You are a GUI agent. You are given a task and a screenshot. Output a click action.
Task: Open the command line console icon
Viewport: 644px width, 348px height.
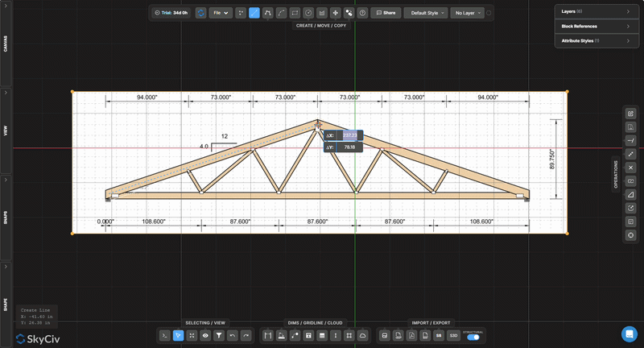[165, 336]
